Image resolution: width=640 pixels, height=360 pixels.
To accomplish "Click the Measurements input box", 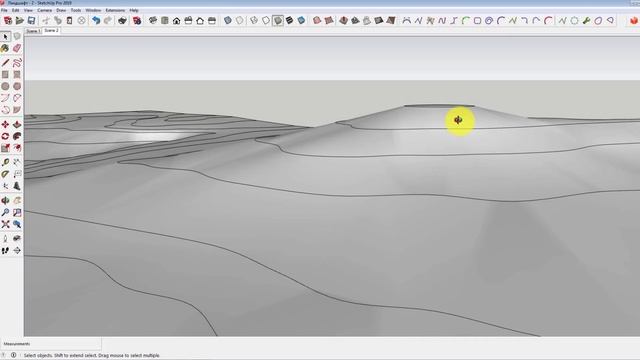I will point(51,344).
